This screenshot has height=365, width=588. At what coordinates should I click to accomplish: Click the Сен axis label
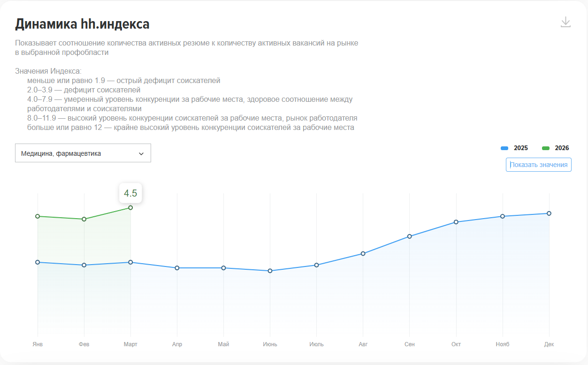click(x=409, y=344)
